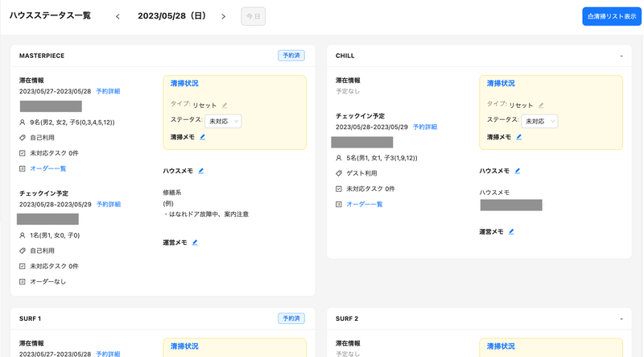This screenshot has width=644, height=357.
Task: Click MASTERPIECE check-in 1名 person icon
Action: [23, 235]
